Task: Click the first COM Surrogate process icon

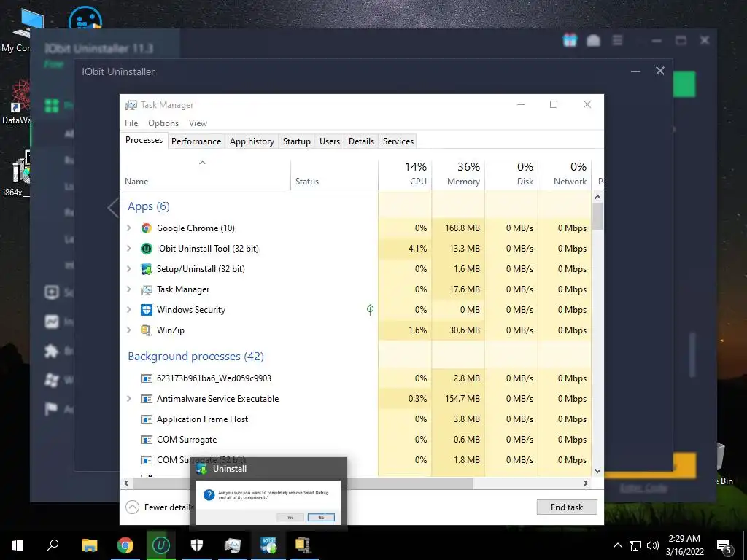Action: (146, 440)
